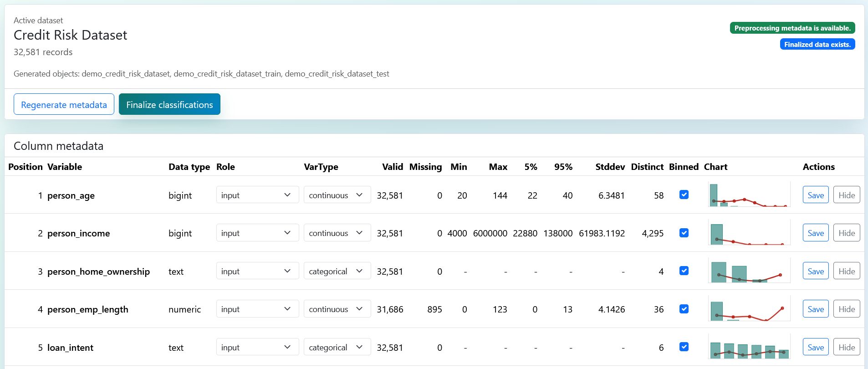
Task: Click the Valid value 31,686
Action: (x=390, y=309)
